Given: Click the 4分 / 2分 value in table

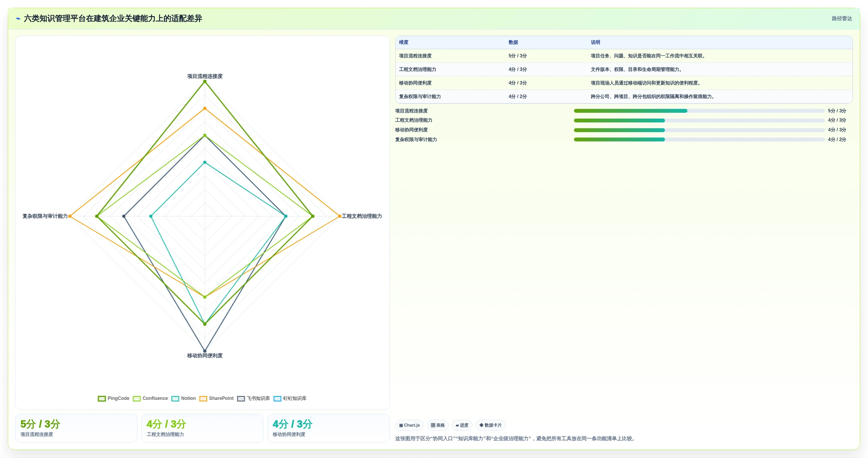Looking at the screenshot, I should click(x=518, y=96).
